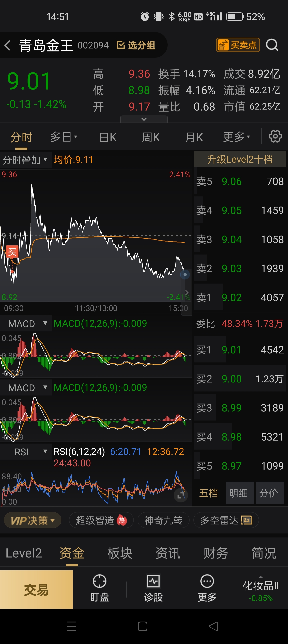Tap the 均价:9.11 average price label

coord(73,160)
